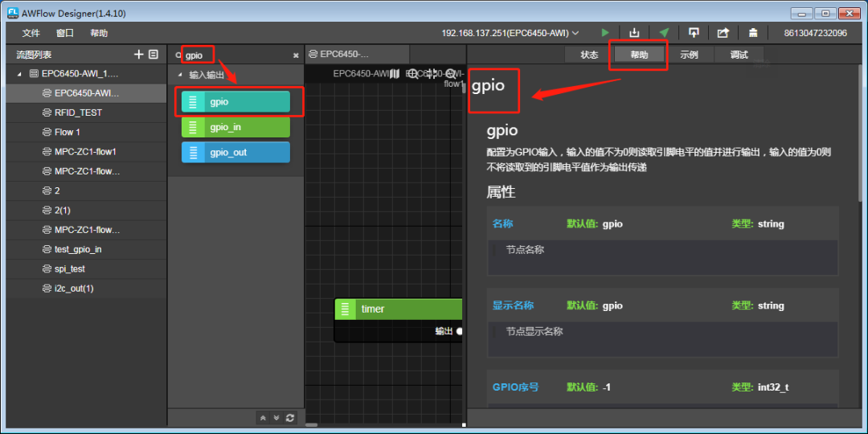Click the 名称 property label
Screen dimensions: 868x434
(502, 224)
